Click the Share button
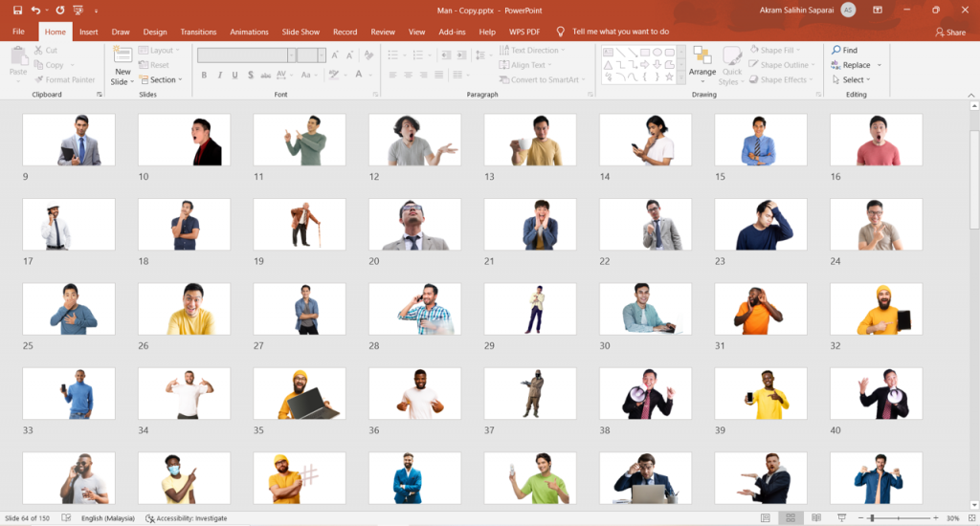 (x=950, y=32)
